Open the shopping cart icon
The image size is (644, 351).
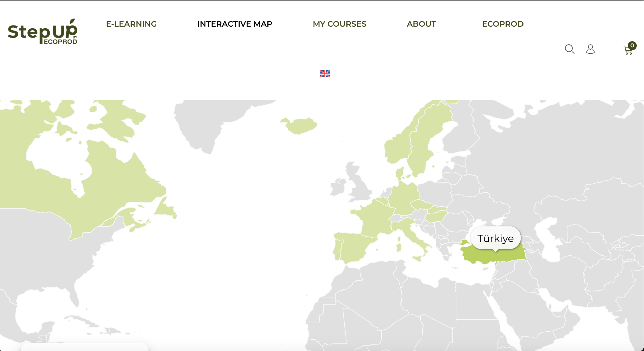(x=628, y=51)
